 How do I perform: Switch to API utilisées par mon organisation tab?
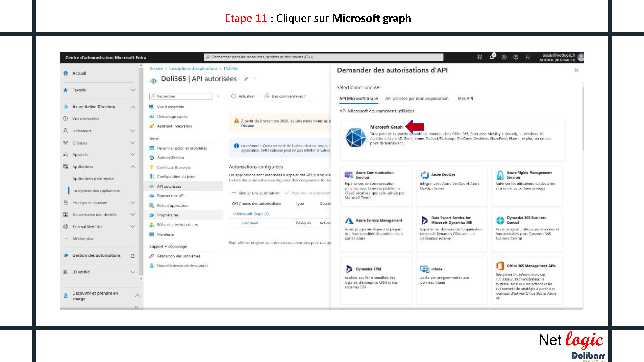(417, 99)
